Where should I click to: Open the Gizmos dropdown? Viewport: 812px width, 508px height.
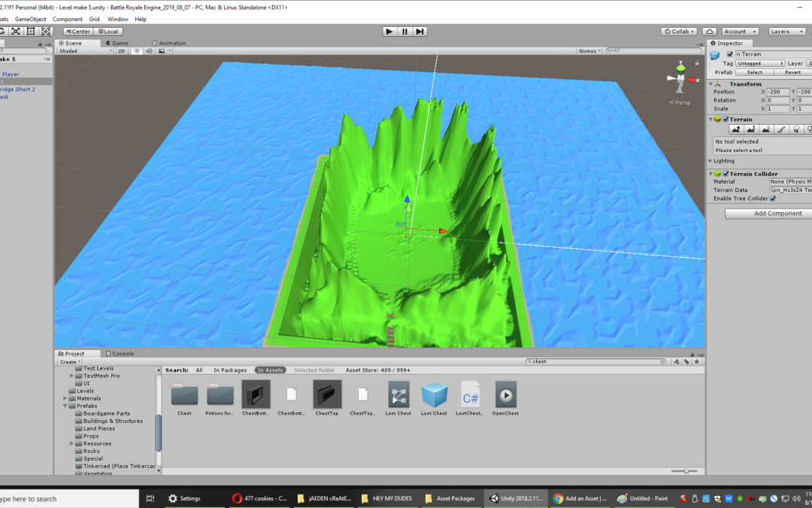tap(590, 51)
